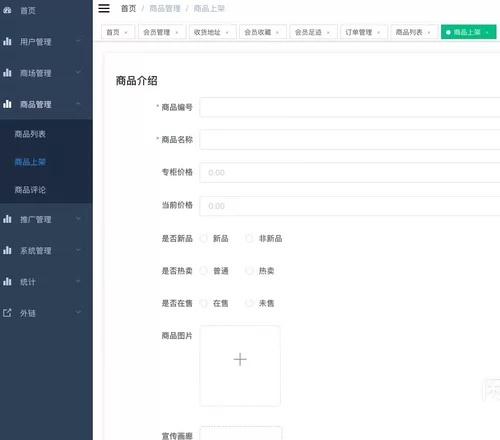Open 商品列表 in the sidebar submenu

point(46,134)
